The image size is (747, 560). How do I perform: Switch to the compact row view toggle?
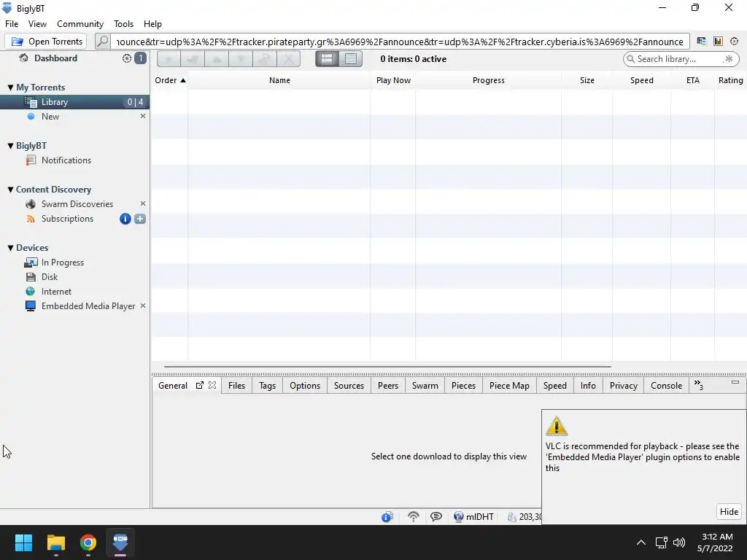click(x=351, y=59)
